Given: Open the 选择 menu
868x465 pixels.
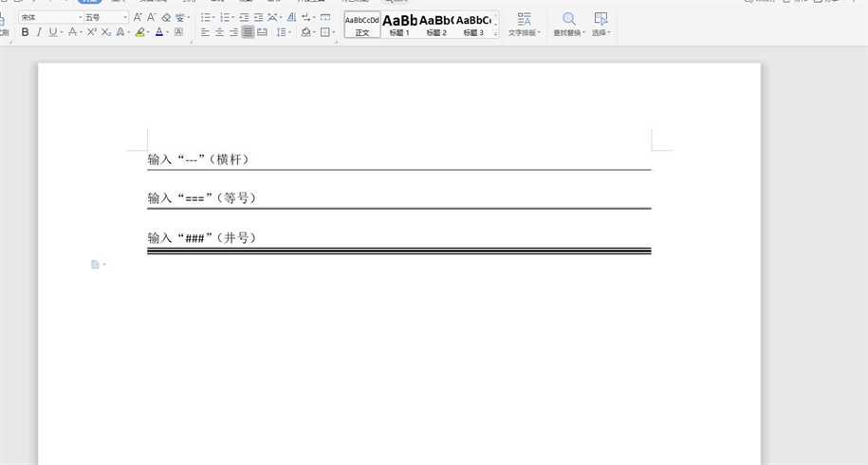Looking at the screenshot, I should (600, 32).
